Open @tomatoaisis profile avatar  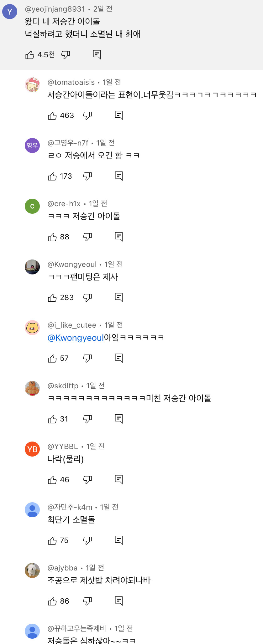(32, 85)
